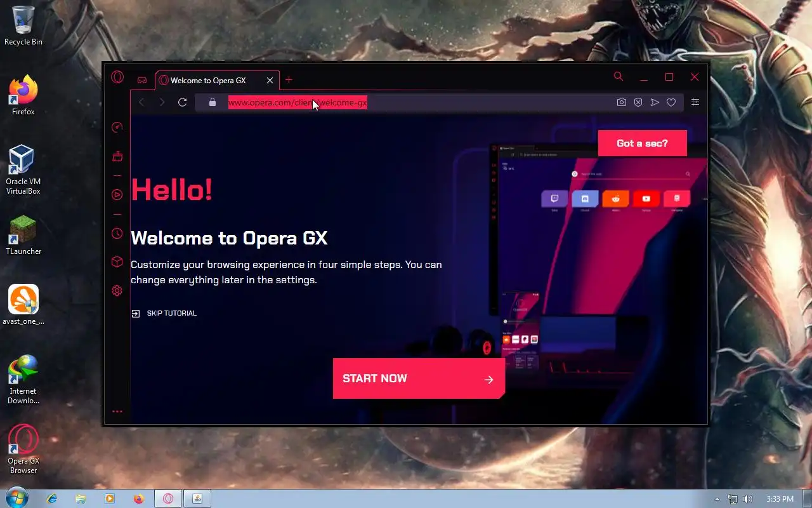Click the volume speaker tray icon

point(748,499)
